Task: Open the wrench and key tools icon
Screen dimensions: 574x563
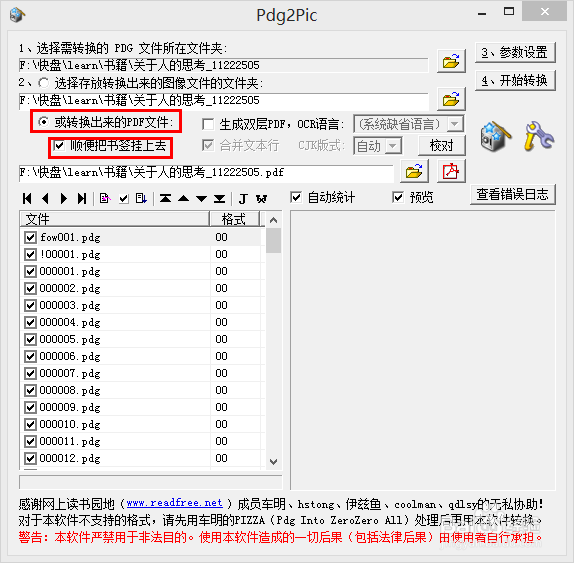Action: pos(538,137)
